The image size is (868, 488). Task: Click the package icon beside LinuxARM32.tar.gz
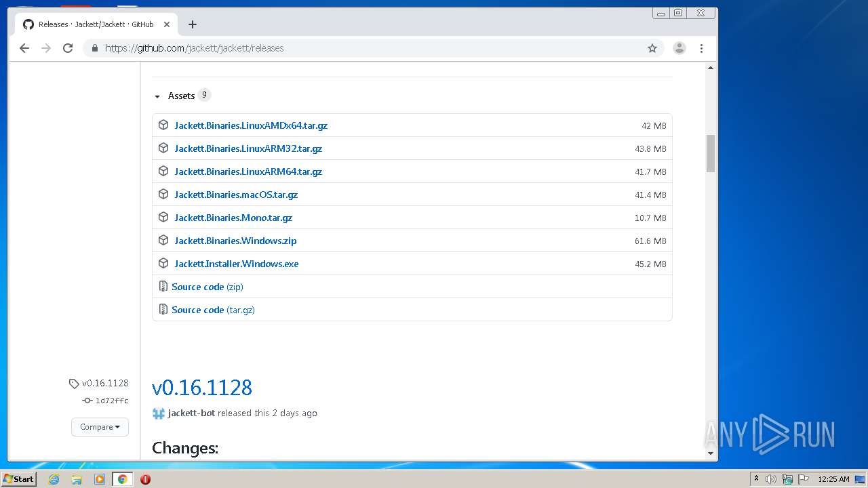tap(163, 148)
